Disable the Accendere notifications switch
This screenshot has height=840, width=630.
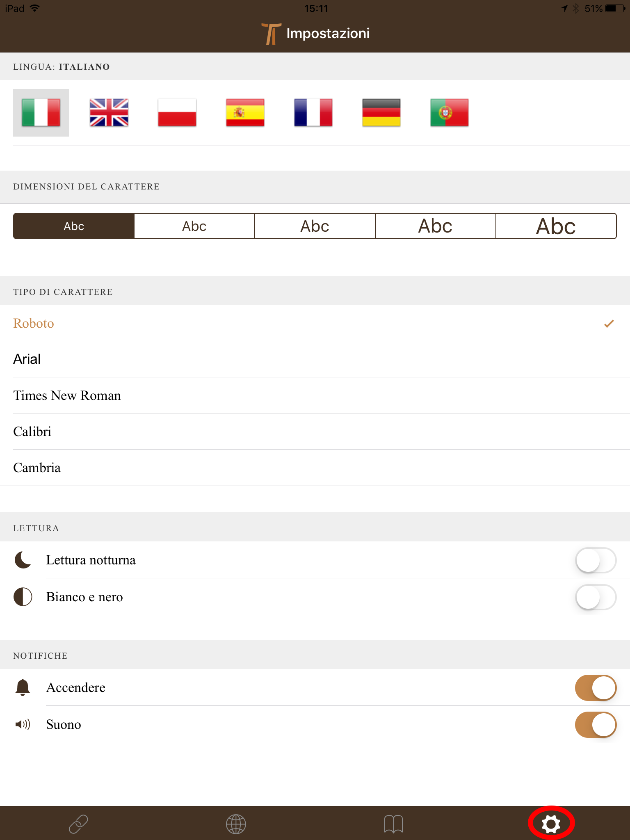(596, 688)
